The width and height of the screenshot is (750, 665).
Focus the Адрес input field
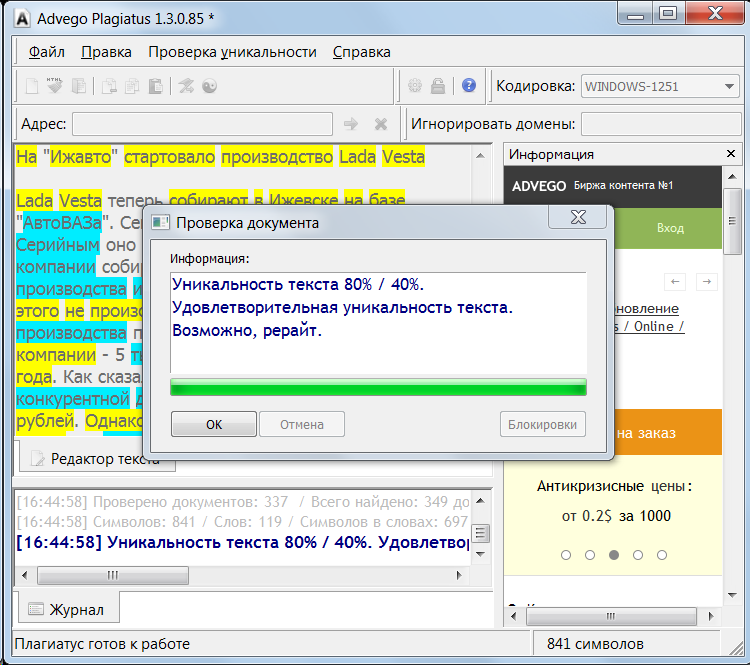(202, 124)
